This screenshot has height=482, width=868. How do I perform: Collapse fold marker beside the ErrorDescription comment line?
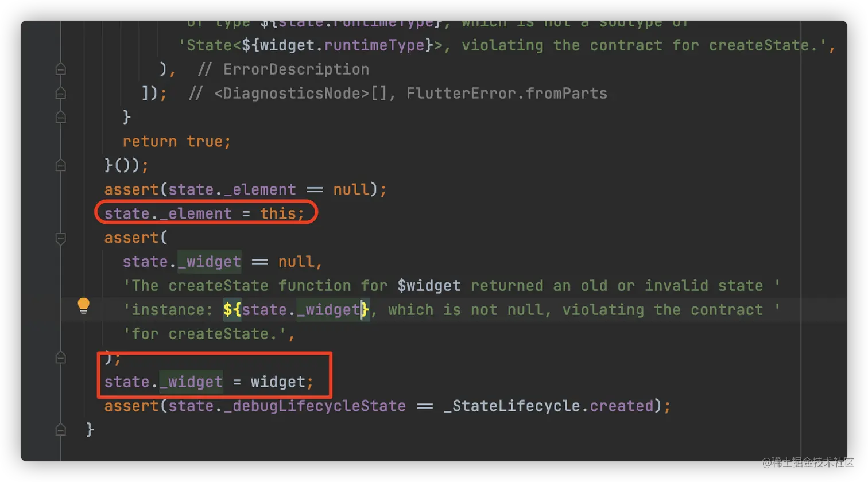tap(60, 69)
